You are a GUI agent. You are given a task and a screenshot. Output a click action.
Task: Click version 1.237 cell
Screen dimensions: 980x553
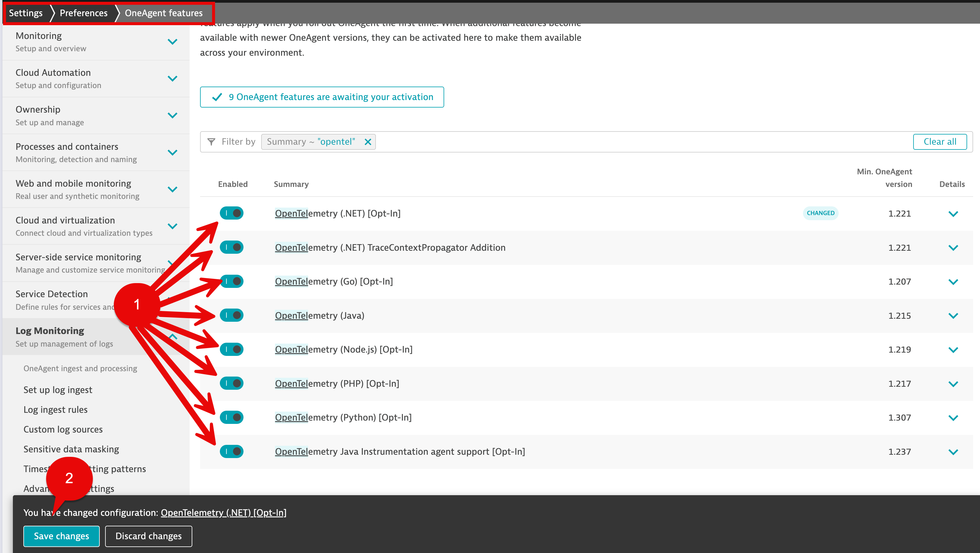click(899, 452)
